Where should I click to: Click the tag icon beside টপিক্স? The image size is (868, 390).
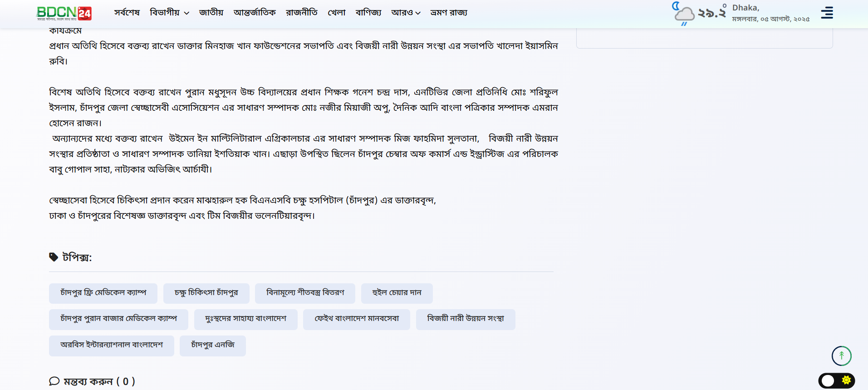pyautogui.click(x=54, y=257)
